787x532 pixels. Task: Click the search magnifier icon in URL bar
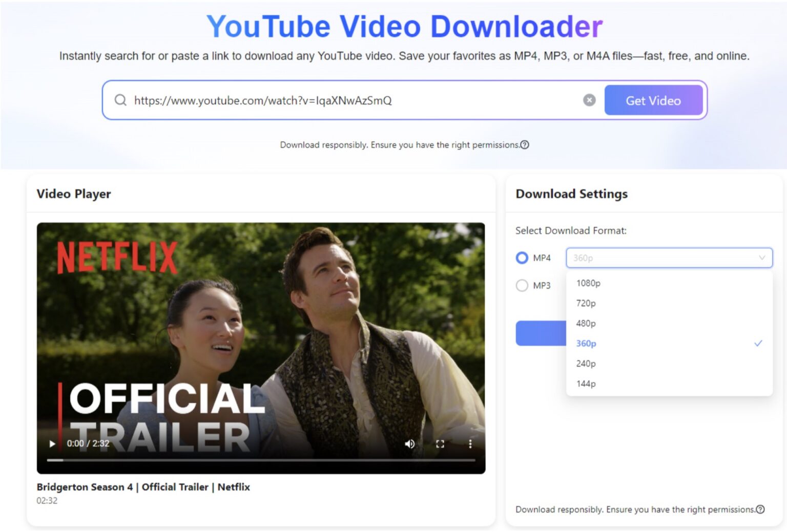(120, 100)
